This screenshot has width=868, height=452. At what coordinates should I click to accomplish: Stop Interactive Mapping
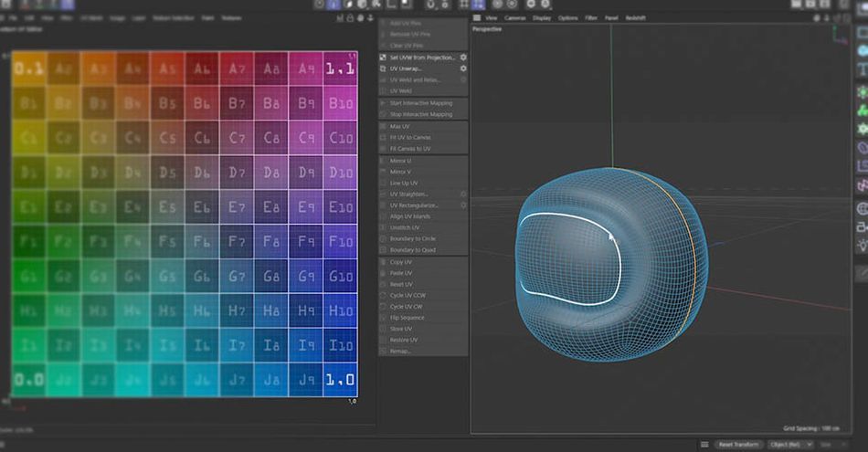click(x=423, y=114)
